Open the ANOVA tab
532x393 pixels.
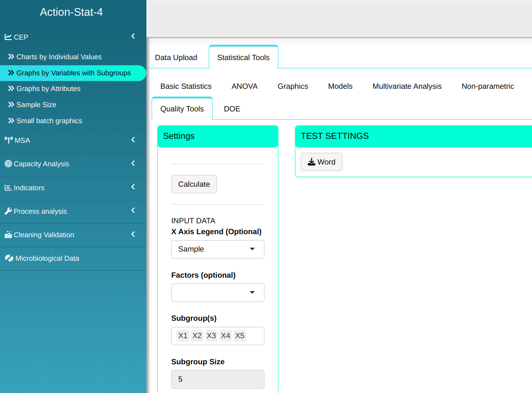[244, 86]
